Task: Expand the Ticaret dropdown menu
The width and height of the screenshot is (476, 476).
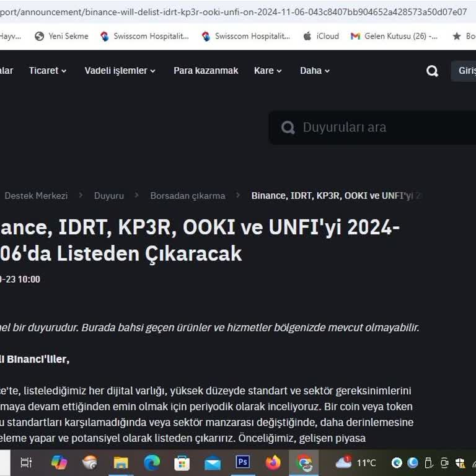Action: 48,71
